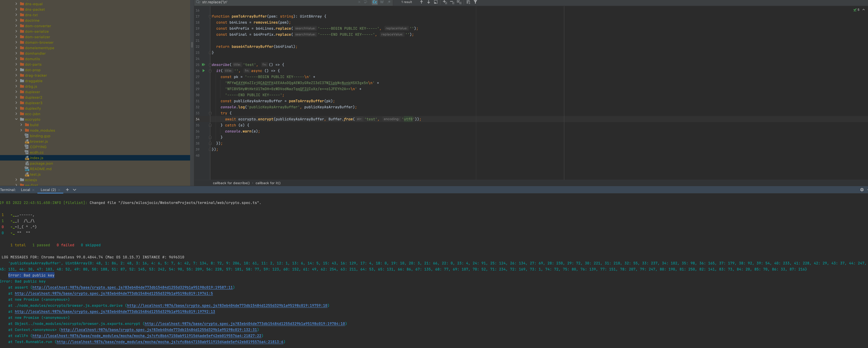Open stack link ending 19761:5
This screenshot has height=348, width=868.
(114, 293)
